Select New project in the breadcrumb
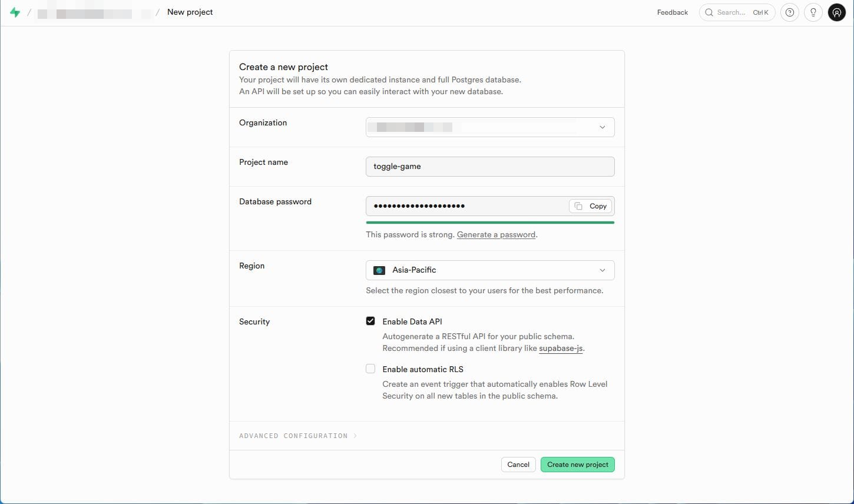The image size is (854, 504). [x=190, y=12]
